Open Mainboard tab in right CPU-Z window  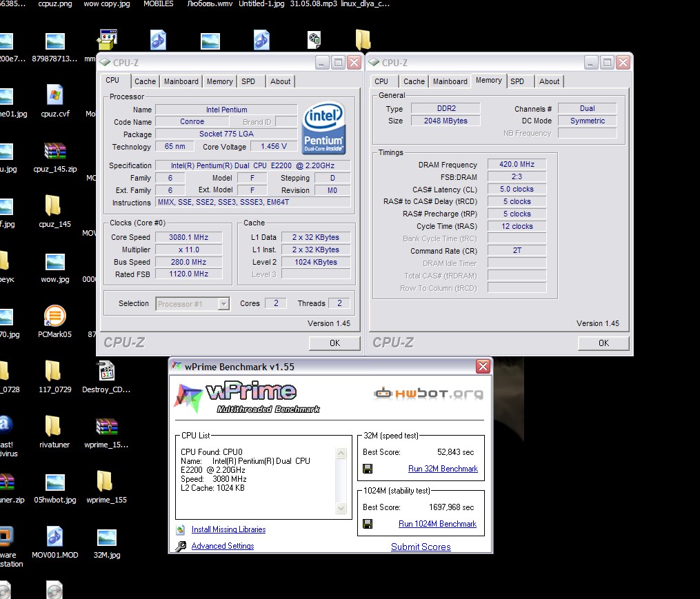[x=450, y=81]
